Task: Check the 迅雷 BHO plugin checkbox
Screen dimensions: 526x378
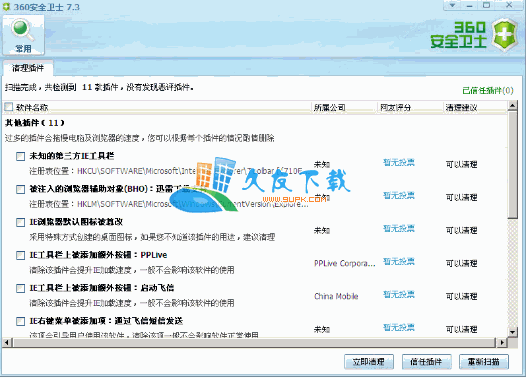Action: coord(20,190)
